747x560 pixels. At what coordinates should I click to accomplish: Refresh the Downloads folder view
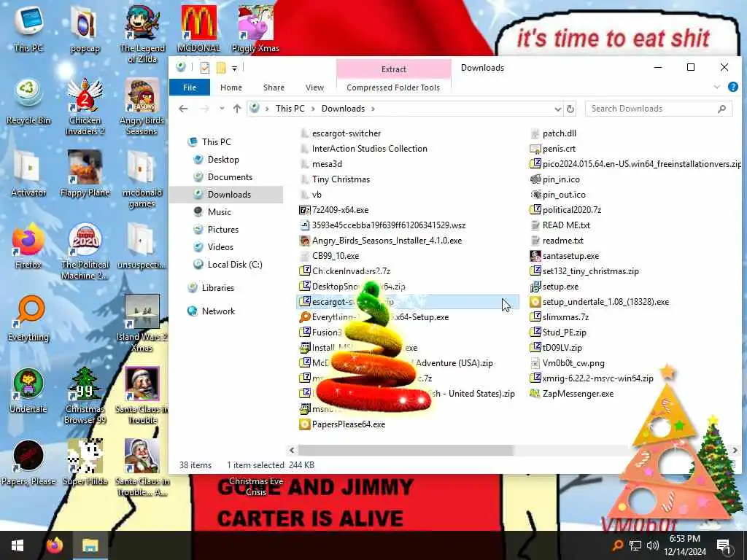570,109
